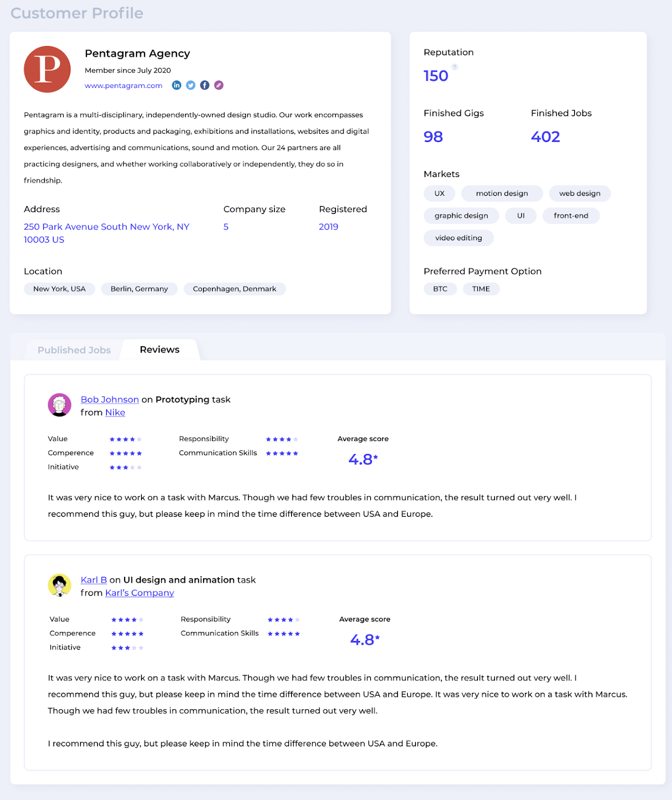Open the Karl B reviewer link
The width and height of the screenshot is (672, 800).
tap(94, 580)
